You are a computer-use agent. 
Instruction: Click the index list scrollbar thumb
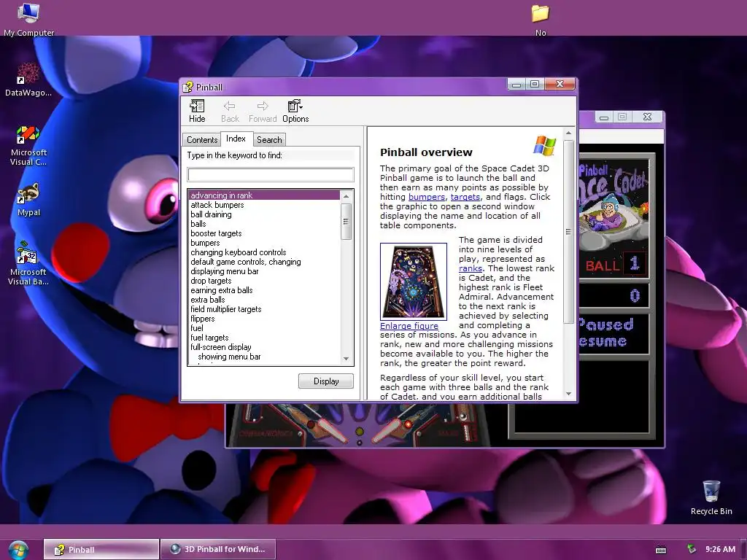[347, 222]
